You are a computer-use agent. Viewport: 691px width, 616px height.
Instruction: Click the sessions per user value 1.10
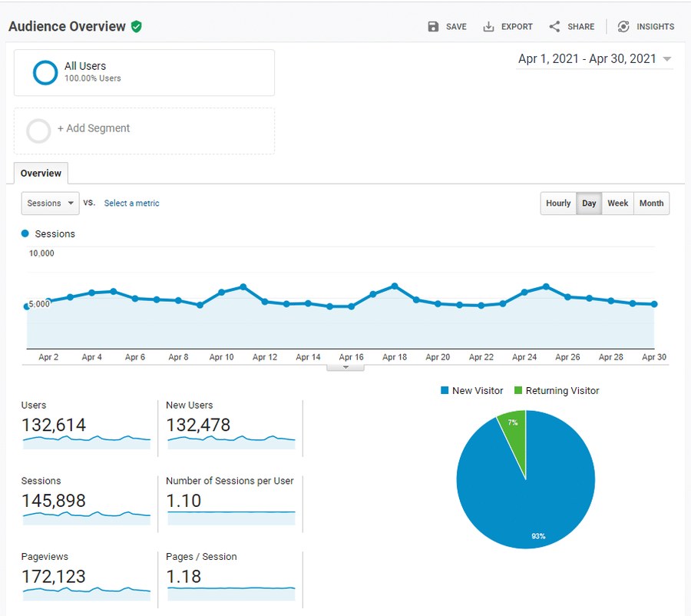183,501
